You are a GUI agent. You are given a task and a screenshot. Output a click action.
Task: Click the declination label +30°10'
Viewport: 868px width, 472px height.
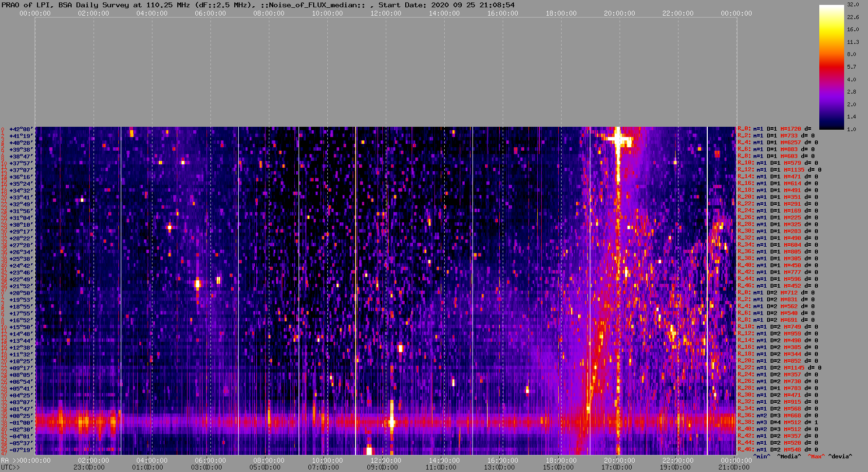pyautogui.click(x=21, y=225)
